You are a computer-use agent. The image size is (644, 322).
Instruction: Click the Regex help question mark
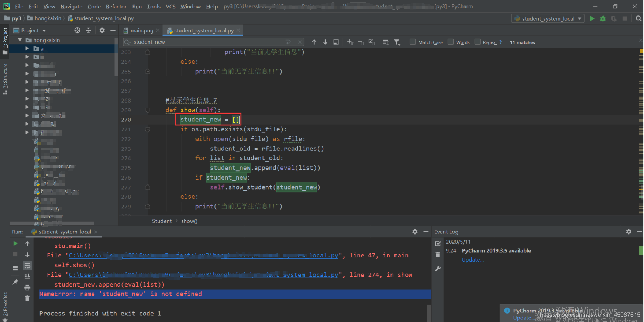coord(500,42)
